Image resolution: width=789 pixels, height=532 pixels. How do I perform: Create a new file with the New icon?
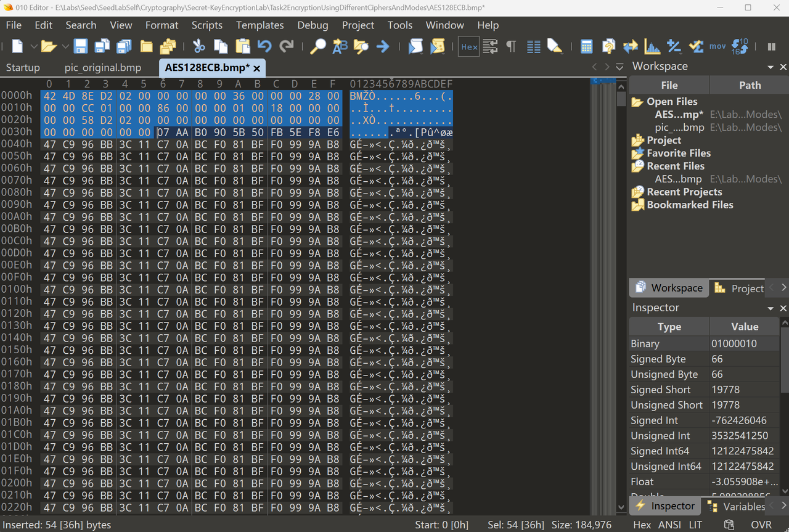click(17, 46)
